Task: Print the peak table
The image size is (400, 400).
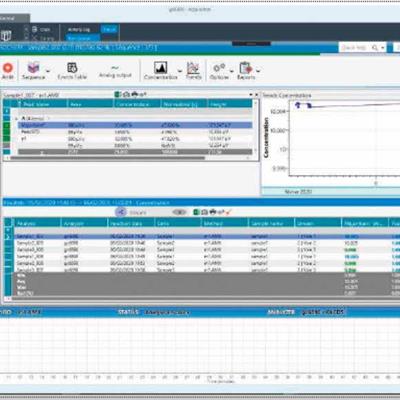Action: tap(135, 95)
